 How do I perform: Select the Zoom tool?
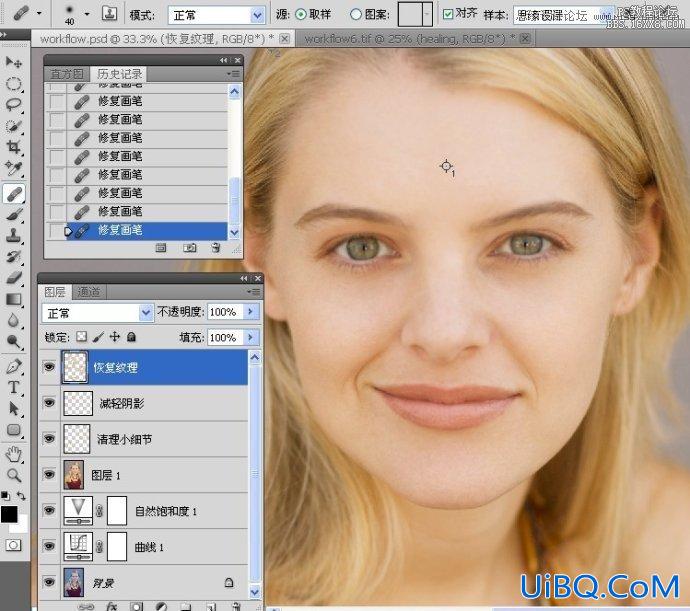(14, 475)
